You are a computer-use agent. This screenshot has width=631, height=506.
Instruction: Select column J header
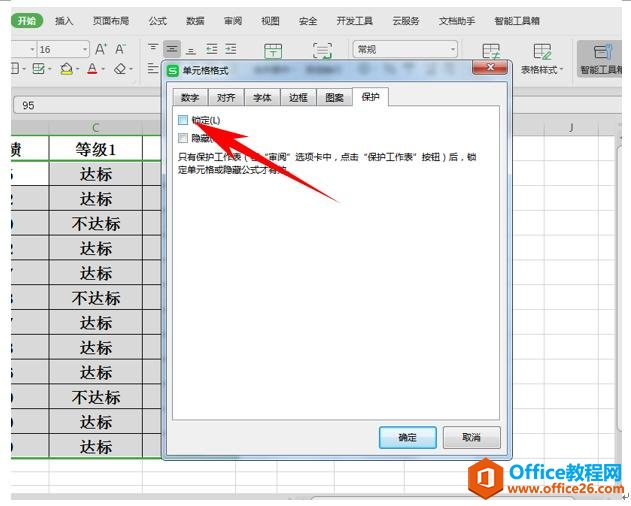pyautogui.click(x=571, y=128)
